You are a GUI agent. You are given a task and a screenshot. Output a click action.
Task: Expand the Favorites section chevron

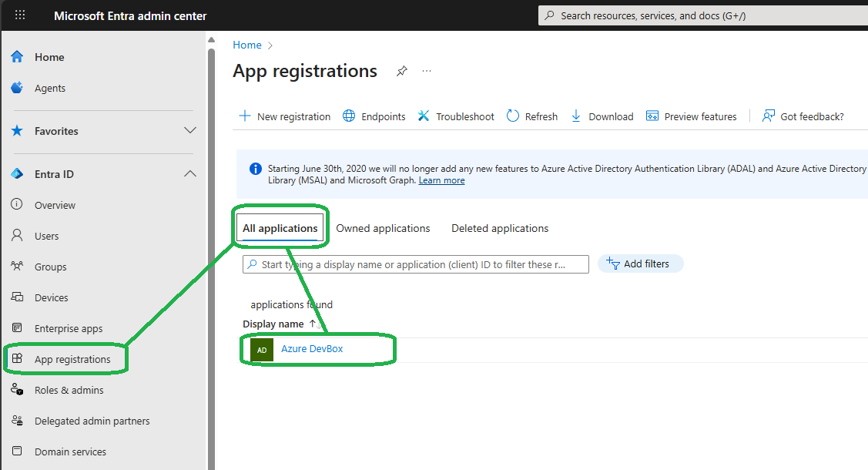(x=190, y=131)
